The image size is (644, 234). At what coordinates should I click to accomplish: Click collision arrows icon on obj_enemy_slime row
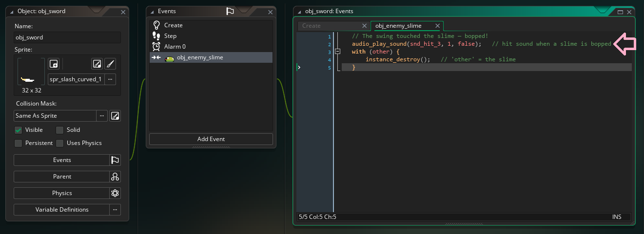[156, 57]
